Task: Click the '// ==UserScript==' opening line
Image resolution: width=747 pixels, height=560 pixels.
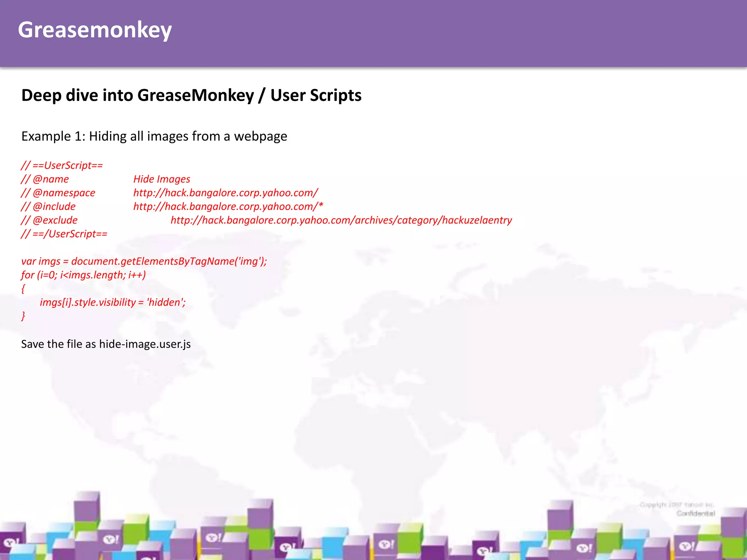Action: point(62,165)
